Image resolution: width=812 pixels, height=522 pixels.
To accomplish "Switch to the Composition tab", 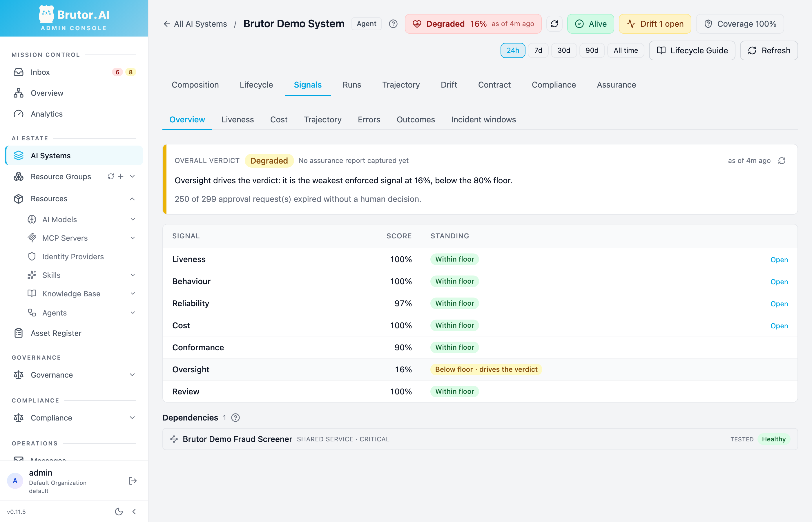I will coord(195,85).
